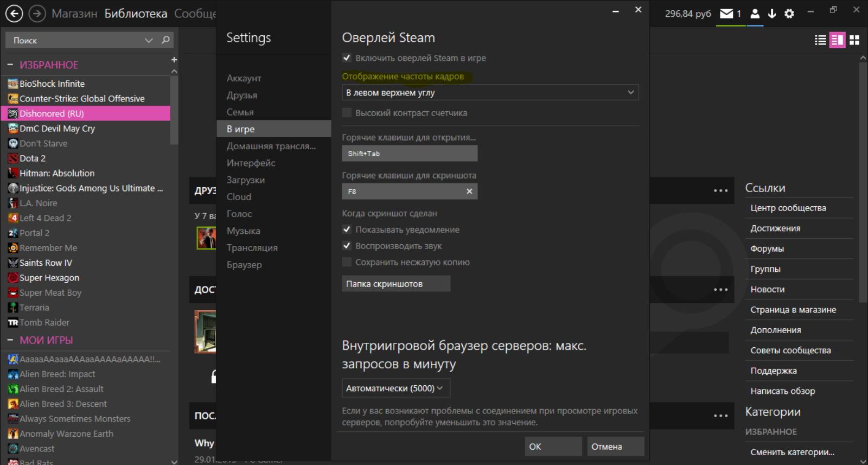The image size is (868, 465).
Task: Open the downloads arrow icon
Action: tap(771, 14)
